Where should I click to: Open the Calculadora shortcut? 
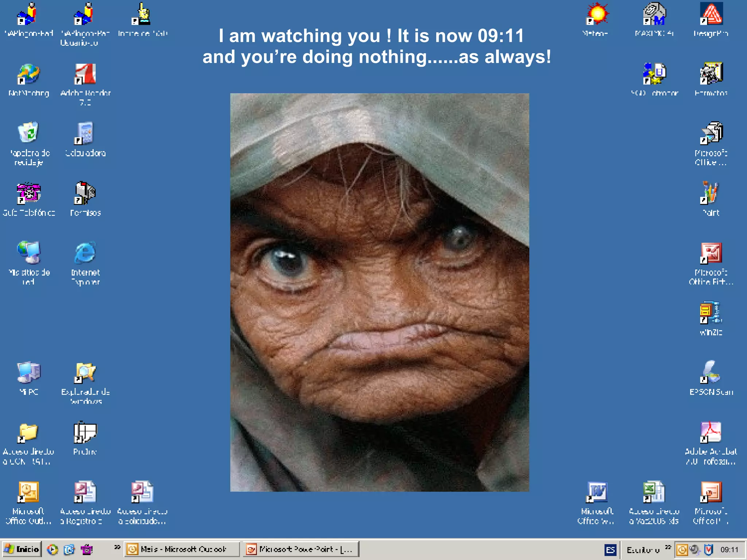[85, 134]
